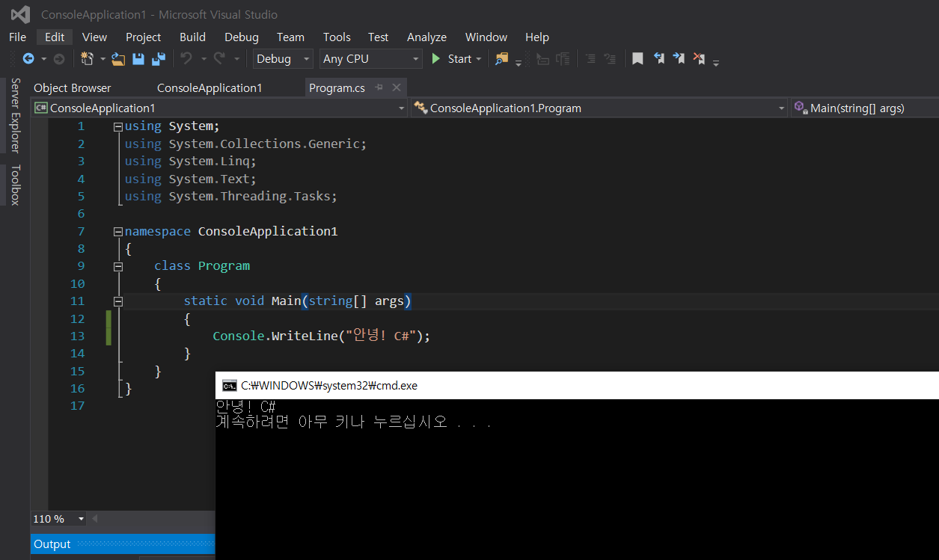The height and width of the screenshot is (560, 939).
Task: Open the ConsoleApplication1.Program type dropdown
Action: coord(599,108)
